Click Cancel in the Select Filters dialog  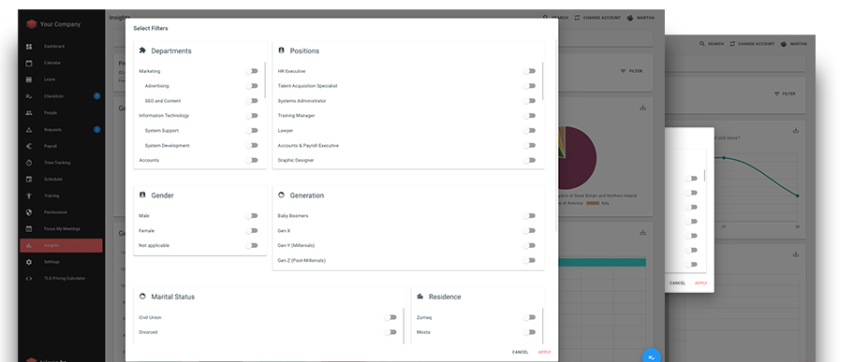[x=521, y=352]
